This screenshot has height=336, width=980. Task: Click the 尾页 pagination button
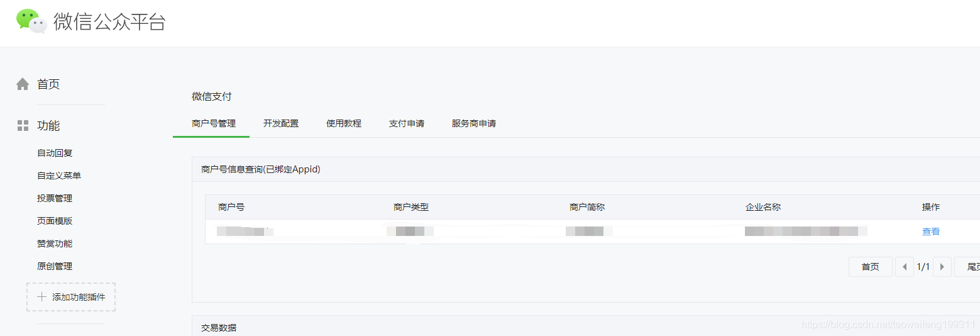(969, 267)
